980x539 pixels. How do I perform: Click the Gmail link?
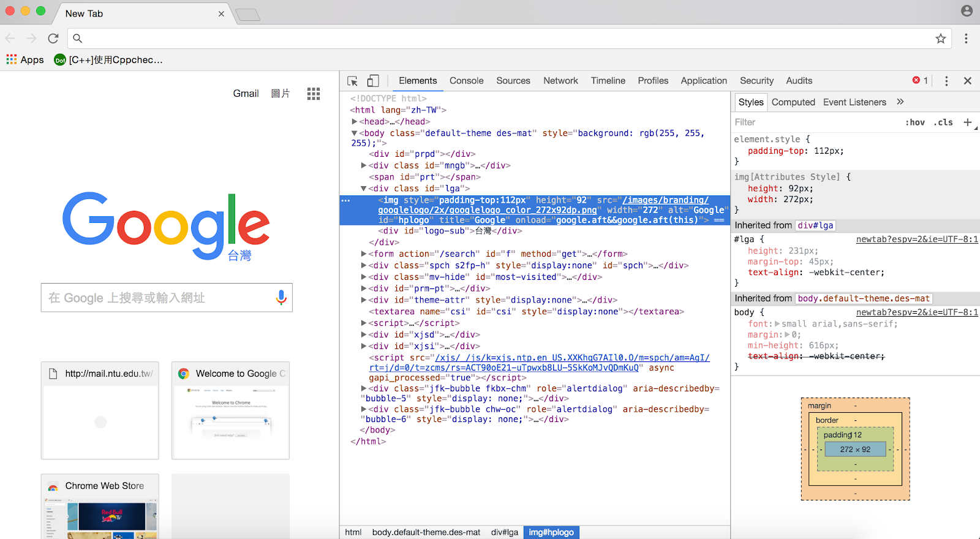(x=246, y=93)
